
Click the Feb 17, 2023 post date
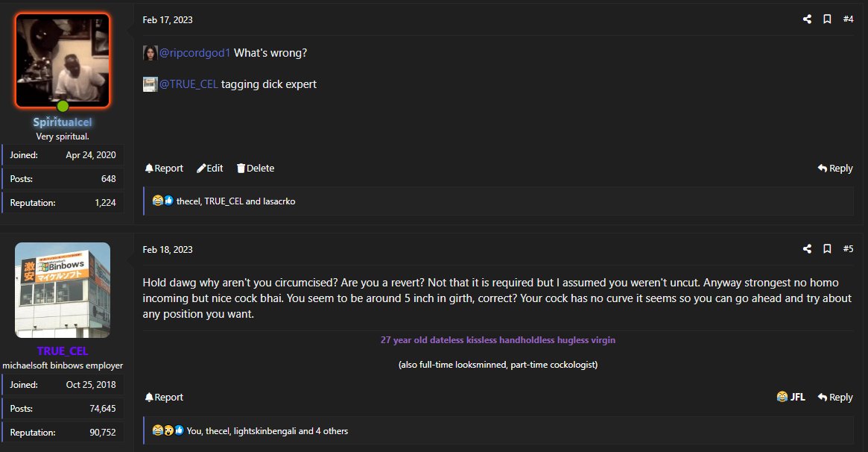coord(168,20)
